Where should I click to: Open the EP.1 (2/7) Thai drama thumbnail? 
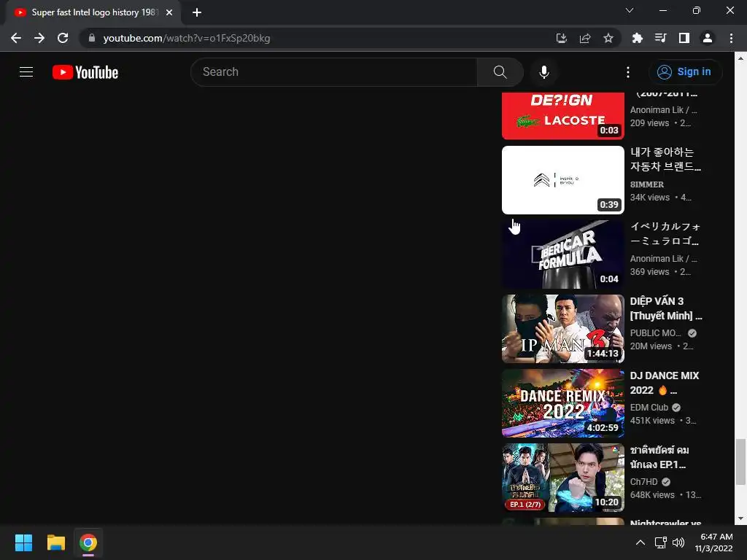point(562,478)
